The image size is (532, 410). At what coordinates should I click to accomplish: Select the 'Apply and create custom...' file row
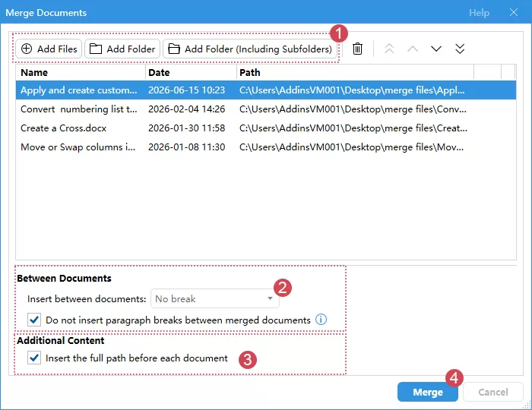[x=266, y=90]
